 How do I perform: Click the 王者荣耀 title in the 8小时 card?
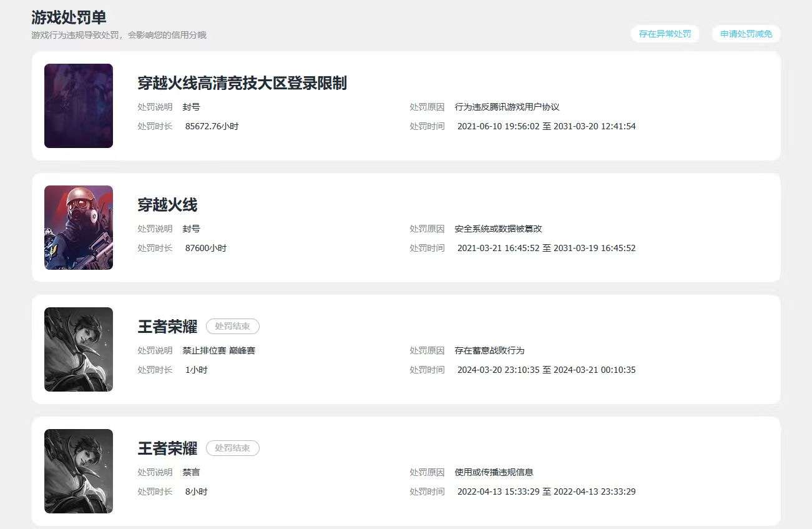click(167, 448)
